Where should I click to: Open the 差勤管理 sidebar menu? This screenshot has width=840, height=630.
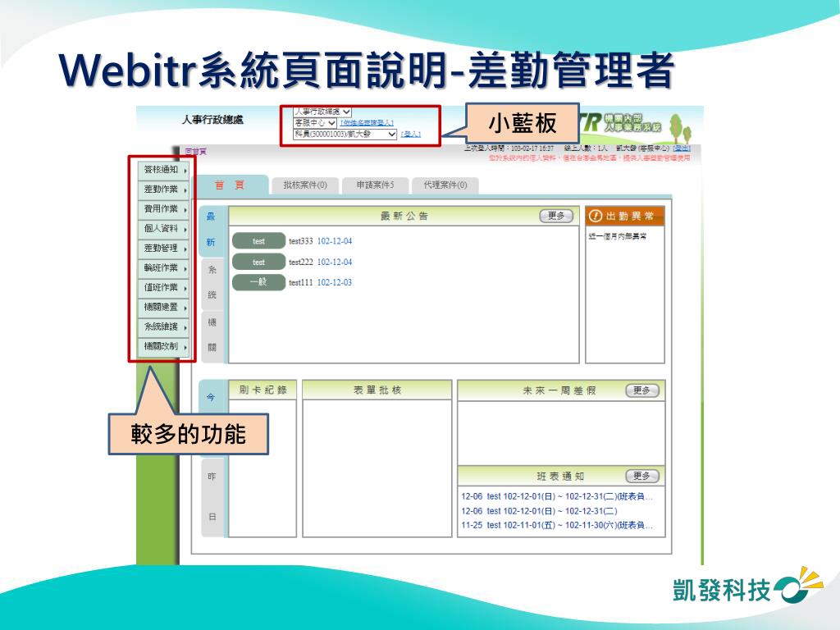pyautogui.click(x=163, y=248)
